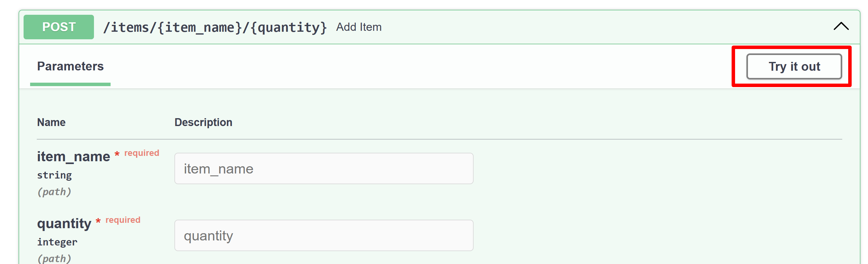The height and width of the screenshot is (264, 868).
Task: Click the Add Item endpoint summary
Action: click(358, 27)
